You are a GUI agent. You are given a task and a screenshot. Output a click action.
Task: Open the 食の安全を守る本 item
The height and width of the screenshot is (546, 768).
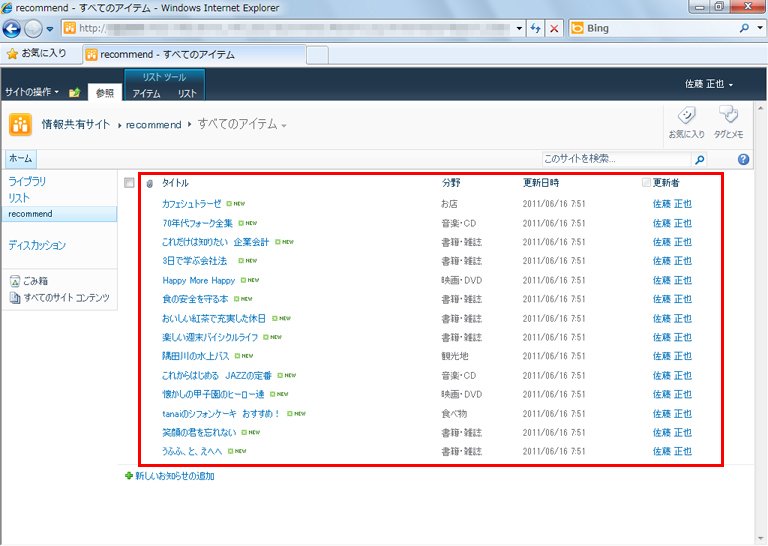tap(195, 299)
